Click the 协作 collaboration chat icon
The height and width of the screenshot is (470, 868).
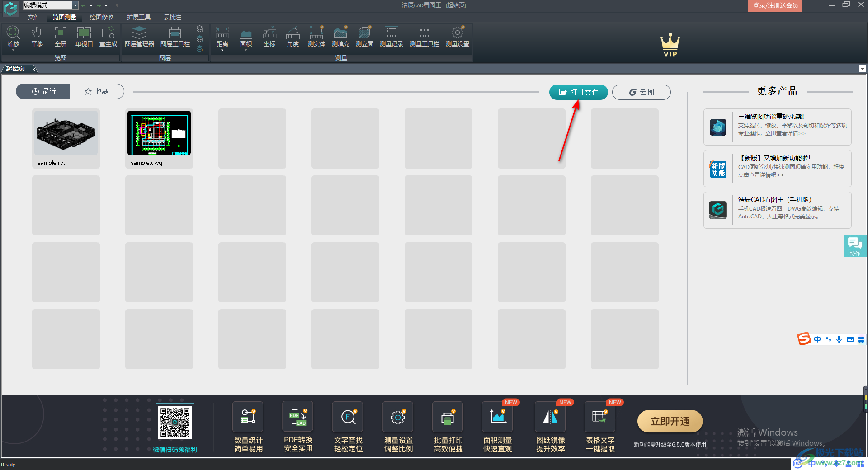(x=855, y=246)
